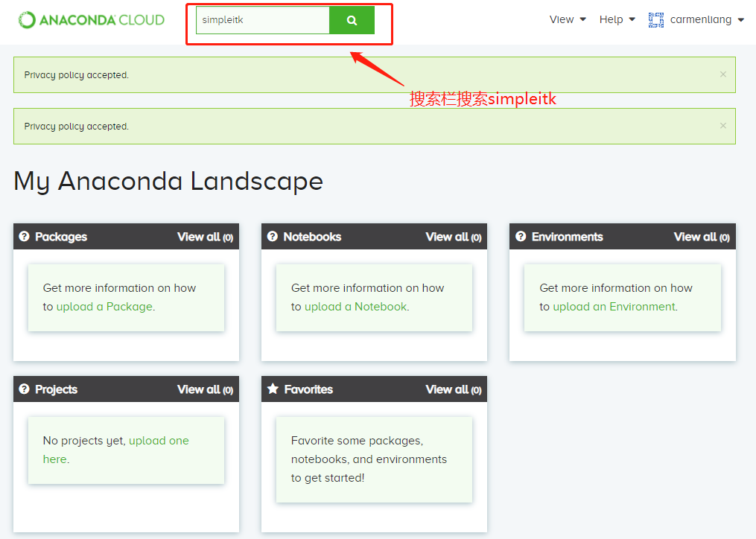The image size is (756, 539).
Task: Click the search magnifier button
Action: coord(352,19)
